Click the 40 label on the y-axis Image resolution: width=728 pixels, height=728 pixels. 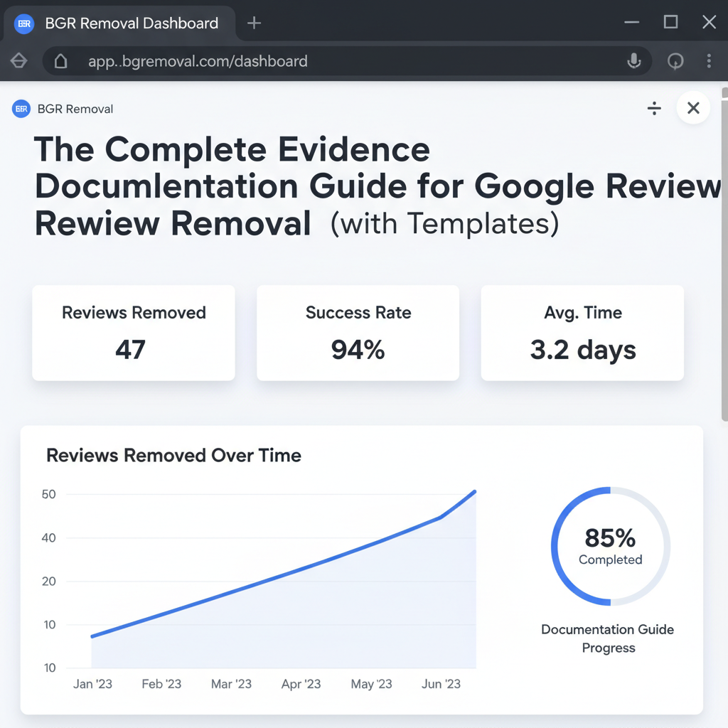[x=49, y=538]
